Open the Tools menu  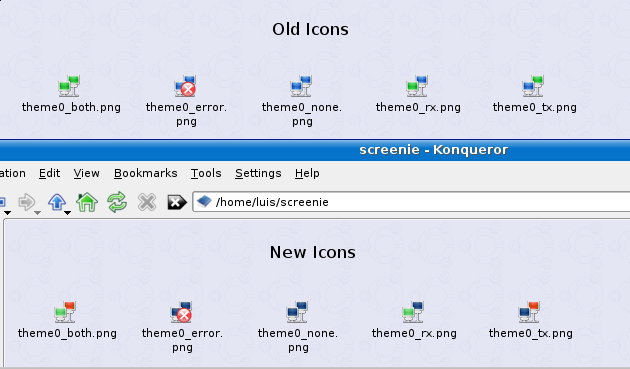[206, 173]
